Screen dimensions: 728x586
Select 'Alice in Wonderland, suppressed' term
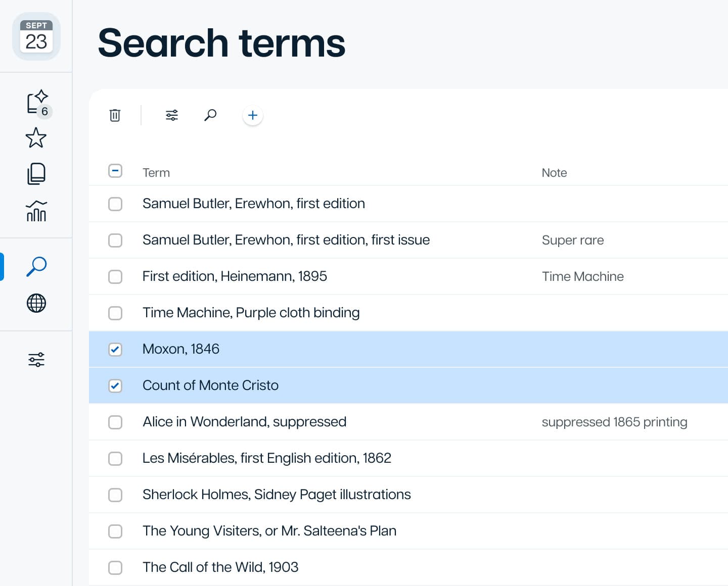pos(245,422)
